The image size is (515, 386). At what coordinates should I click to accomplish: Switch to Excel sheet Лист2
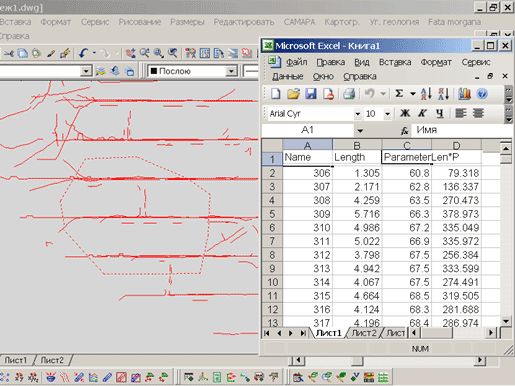tap(364, 333)
